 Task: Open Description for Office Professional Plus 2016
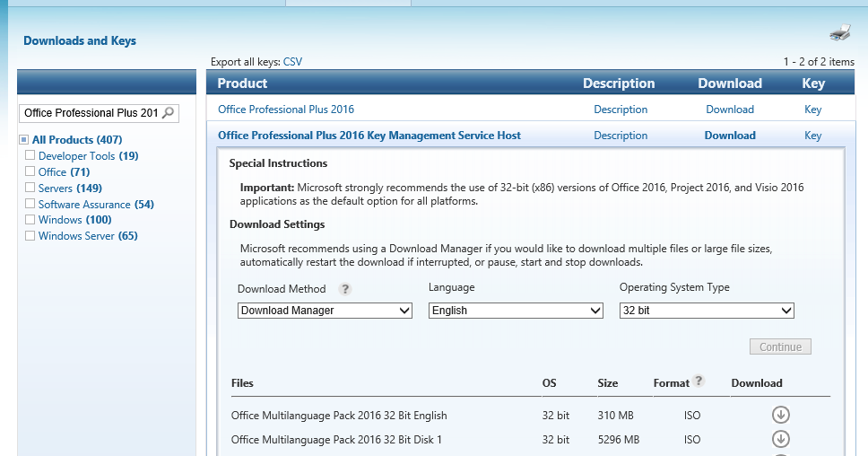point(621,110)
